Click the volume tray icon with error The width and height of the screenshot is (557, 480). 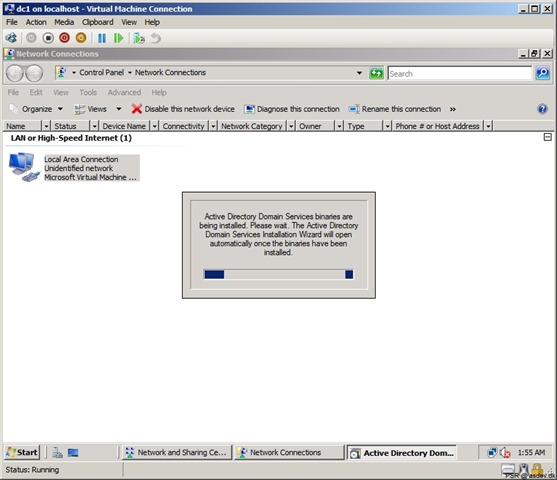coord(505,453)
